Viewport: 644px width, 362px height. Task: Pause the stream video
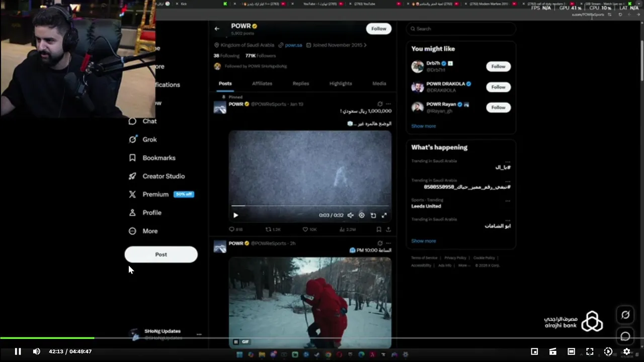(x=18, y=351)
